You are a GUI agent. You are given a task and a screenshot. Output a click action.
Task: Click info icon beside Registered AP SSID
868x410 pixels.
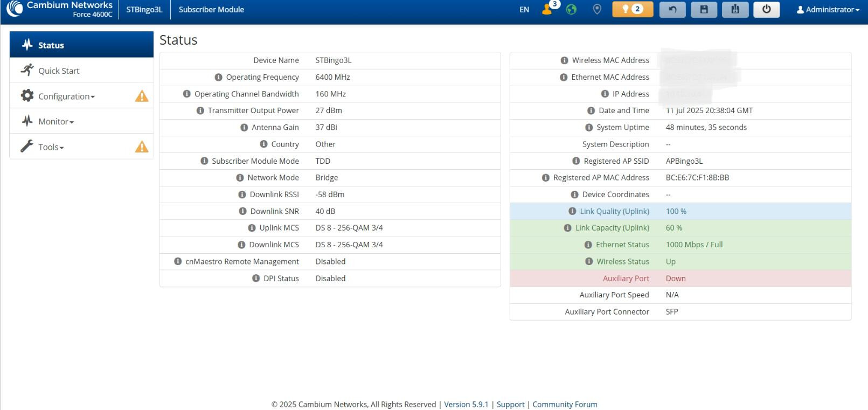click(576, 161)
